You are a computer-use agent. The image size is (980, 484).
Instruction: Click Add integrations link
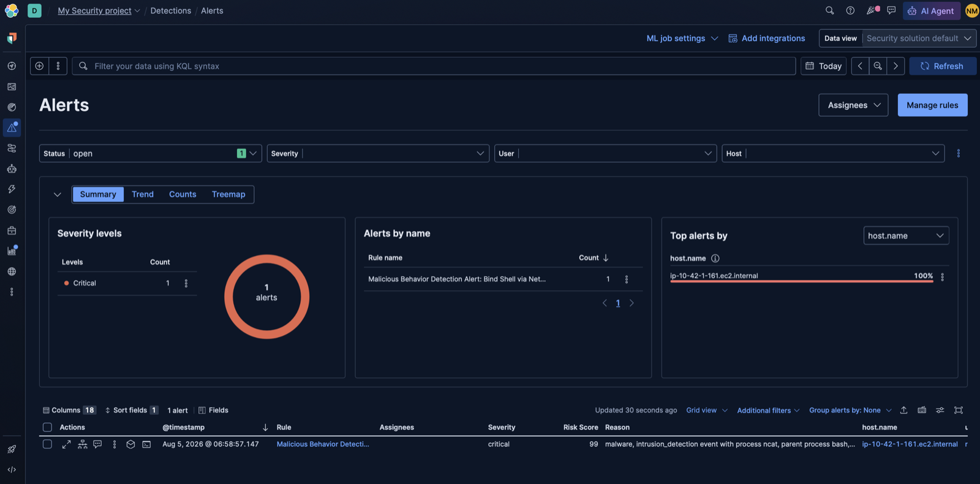tap(766, 38)
